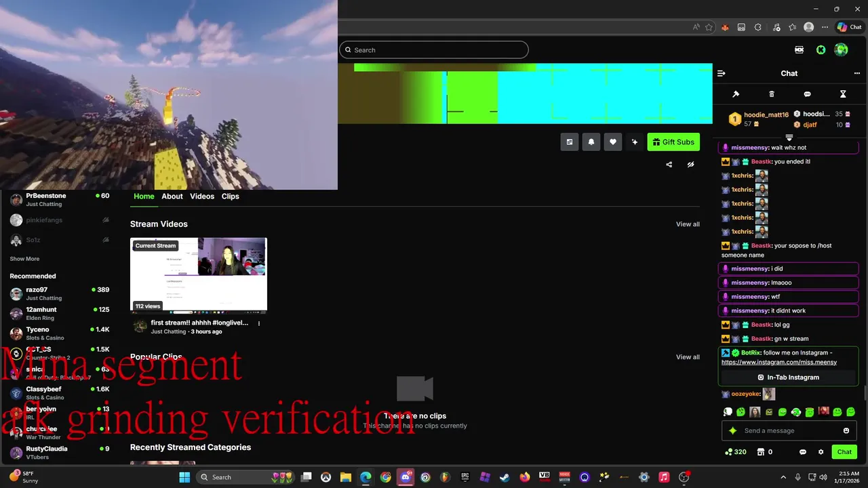868x488 pixels.
Task: Click the heart follow button
Action: 613,142
